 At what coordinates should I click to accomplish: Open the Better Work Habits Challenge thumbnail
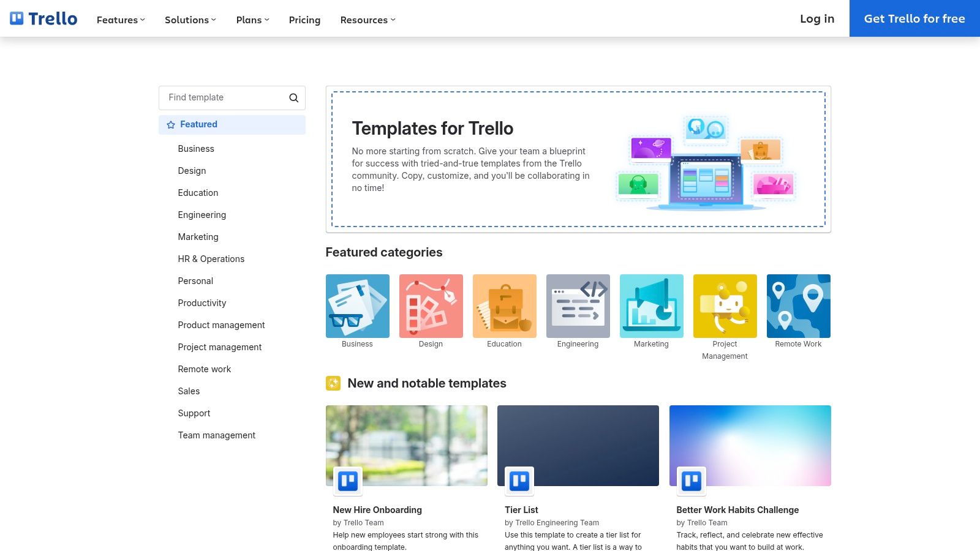click(x=750, y=445)
